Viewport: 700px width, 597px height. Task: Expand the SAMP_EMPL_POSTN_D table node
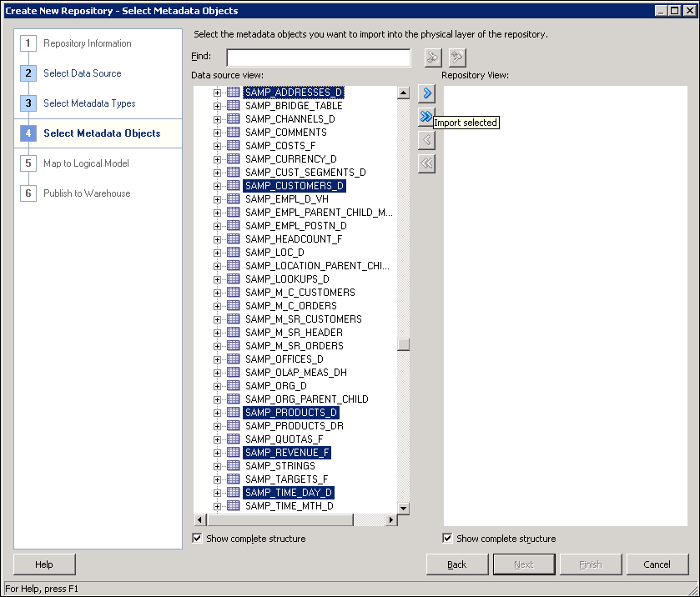point(217,226)
